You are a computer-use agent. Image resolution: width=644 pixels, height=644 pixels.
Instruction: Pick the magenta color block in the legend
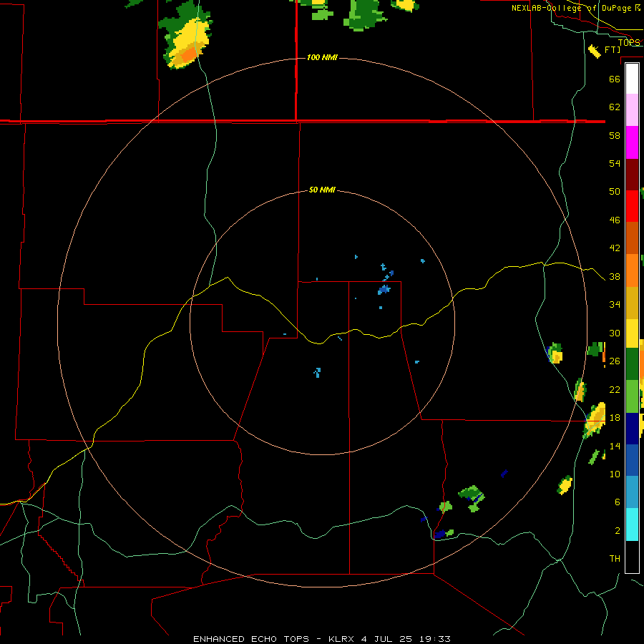[632, 142]
